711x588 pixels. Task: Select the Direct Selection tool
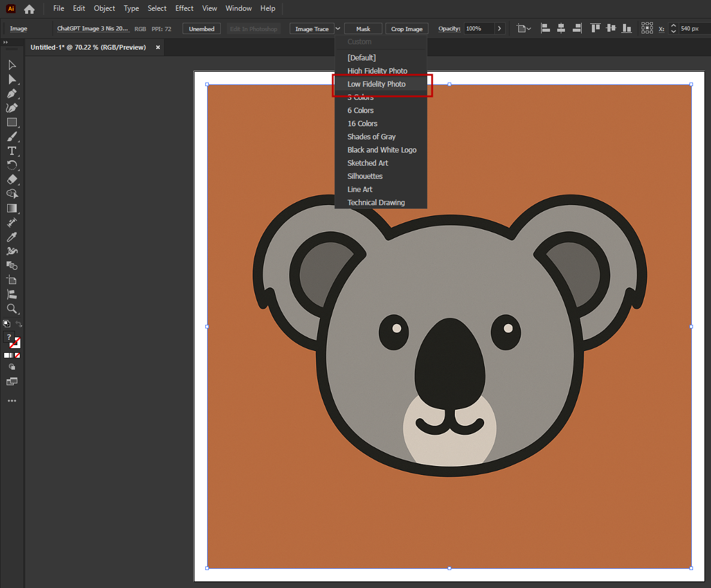point(11,79)
